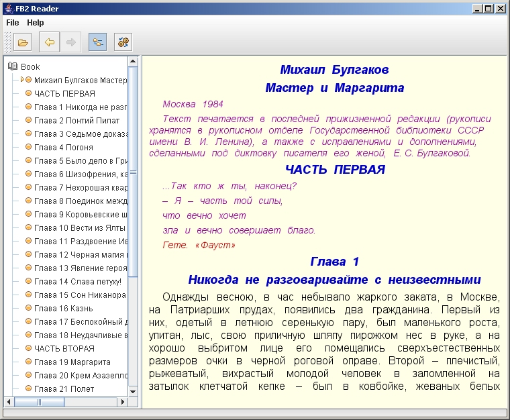Viewport: 510px width, 420px height.
Task: Click the tree panel scroll up arrow
Action: (x=133, y=61)
